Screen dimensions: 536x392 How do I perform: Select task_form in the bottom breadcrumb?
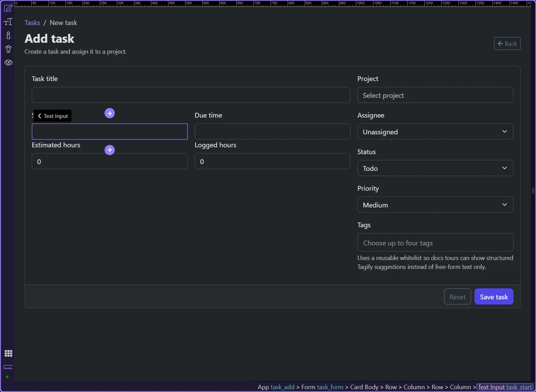[x=329, y=387]
